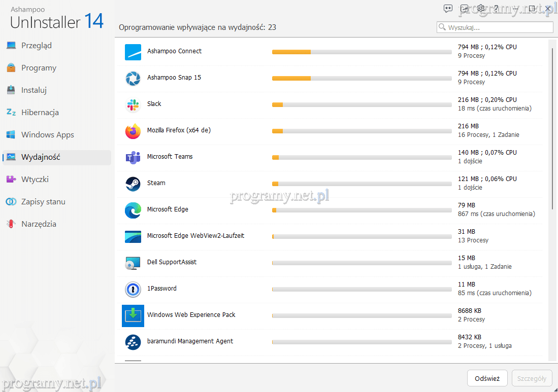Open the Przegląd overview section
Screen dimensions: 558x392
[x=37, y=46]
